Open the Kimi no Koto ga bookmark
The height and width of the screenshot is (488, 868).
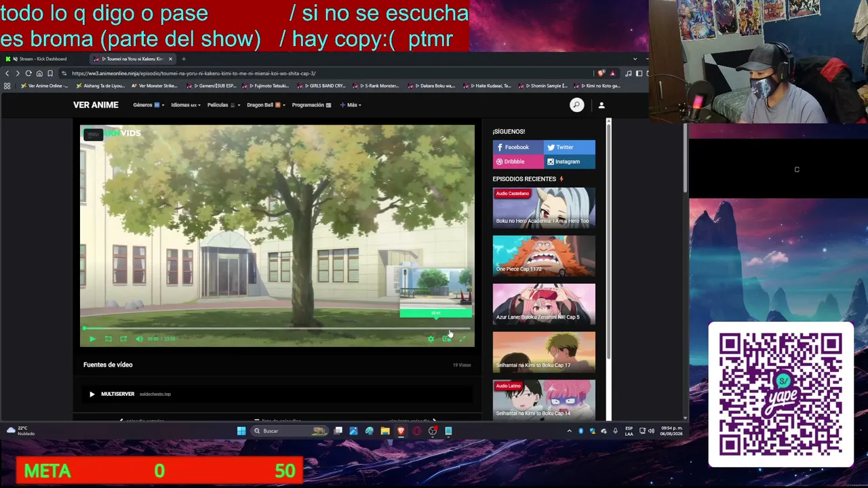click(x=598, y=86)
